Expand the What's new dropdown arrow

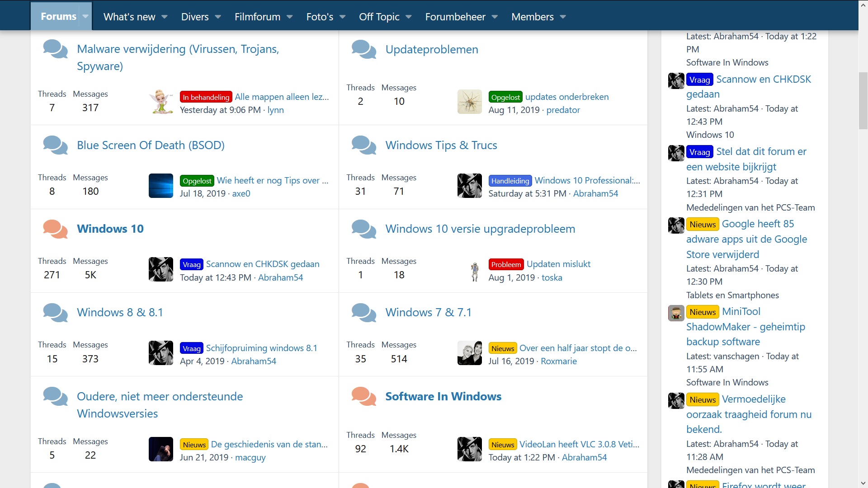pos(165,17)
